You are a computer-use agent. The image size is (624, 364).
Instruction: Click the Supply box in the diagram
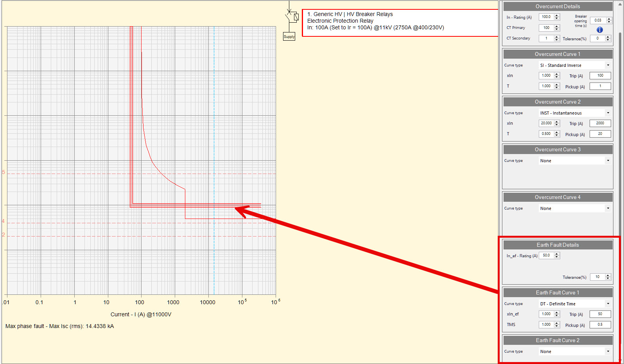pyautogui.click(x=289, y=37)
